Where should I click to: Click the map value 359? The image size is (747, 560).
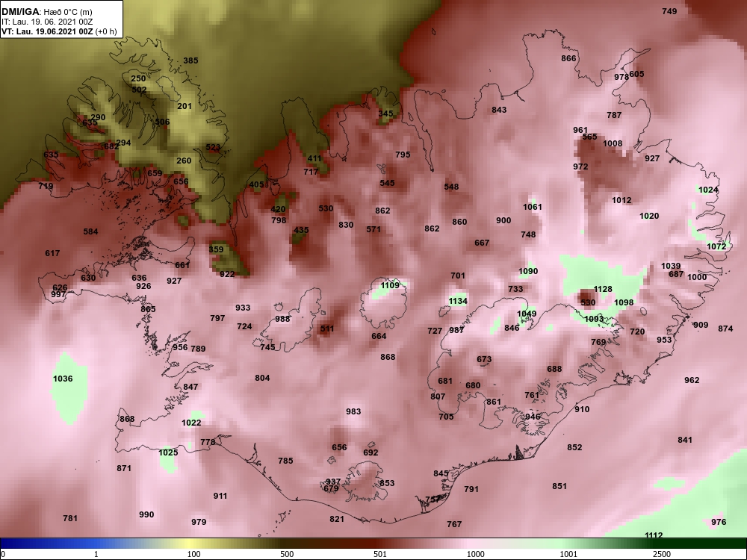click(x=217, y=249)
